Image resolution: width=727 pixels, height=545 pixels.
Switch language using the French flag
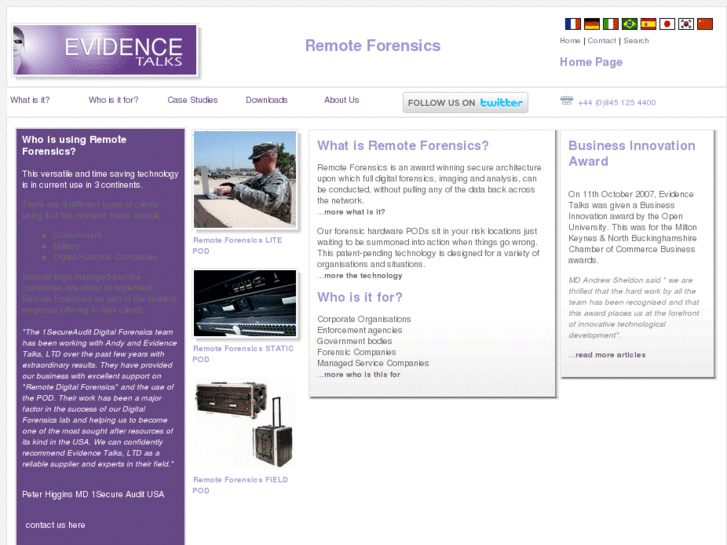[573, 24]
